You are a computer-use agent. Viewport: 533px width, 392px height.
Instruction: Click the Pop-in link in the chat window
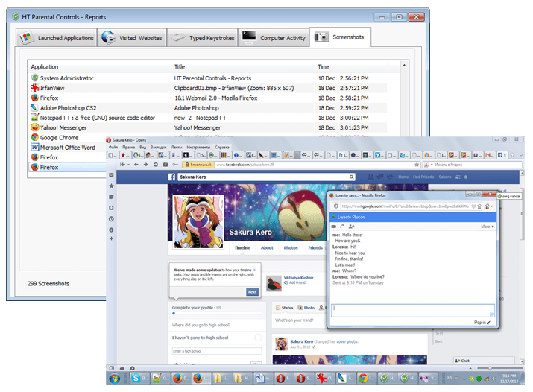482,323
